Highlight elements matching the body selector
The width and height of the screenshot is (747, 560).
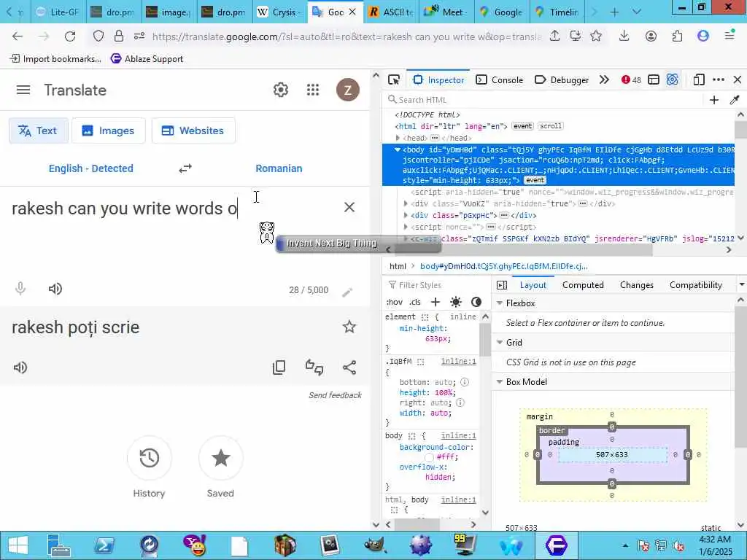coord(412,436)
